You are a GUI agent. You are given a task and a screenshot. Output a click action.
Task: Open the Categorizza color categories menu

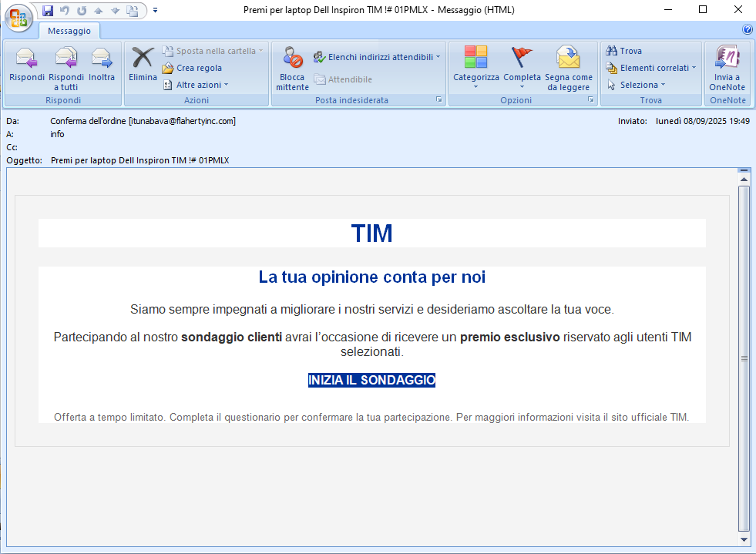476,68
